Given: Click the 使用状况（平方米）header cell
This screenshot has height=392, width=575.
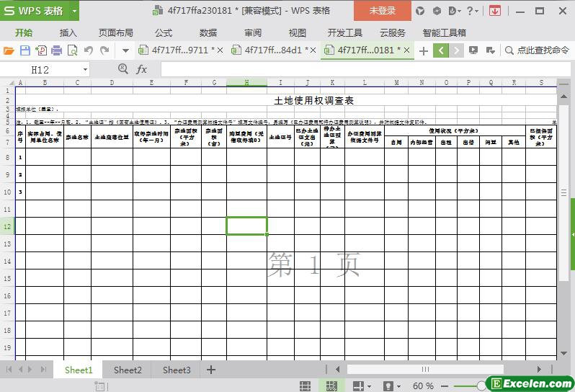Looking at the screenshot, I should point(455,130).
